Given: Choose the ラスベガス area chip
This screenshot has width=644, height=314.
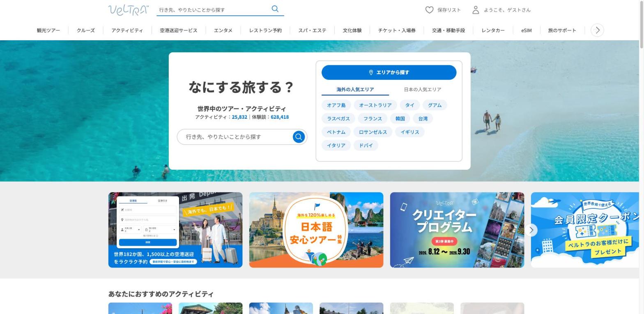Looking at the screenshot, I should 338,119.
